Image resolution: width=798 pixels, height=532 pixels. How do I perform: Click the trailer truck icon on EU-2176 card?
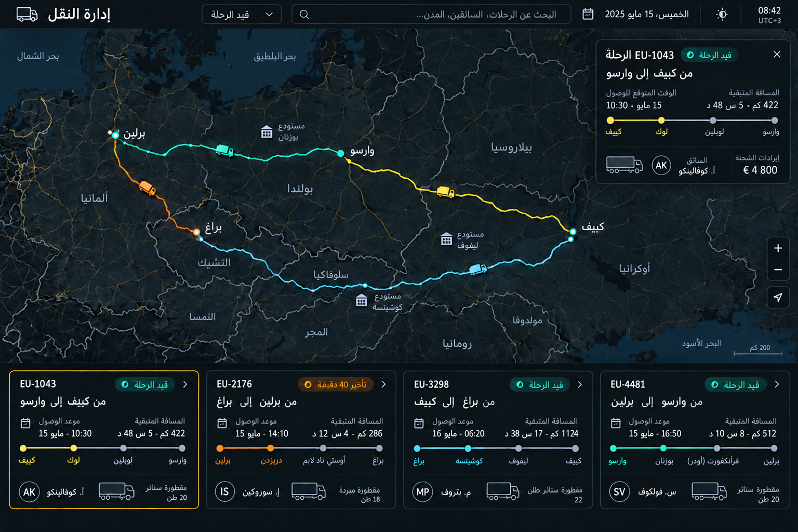tap(309, 491)
